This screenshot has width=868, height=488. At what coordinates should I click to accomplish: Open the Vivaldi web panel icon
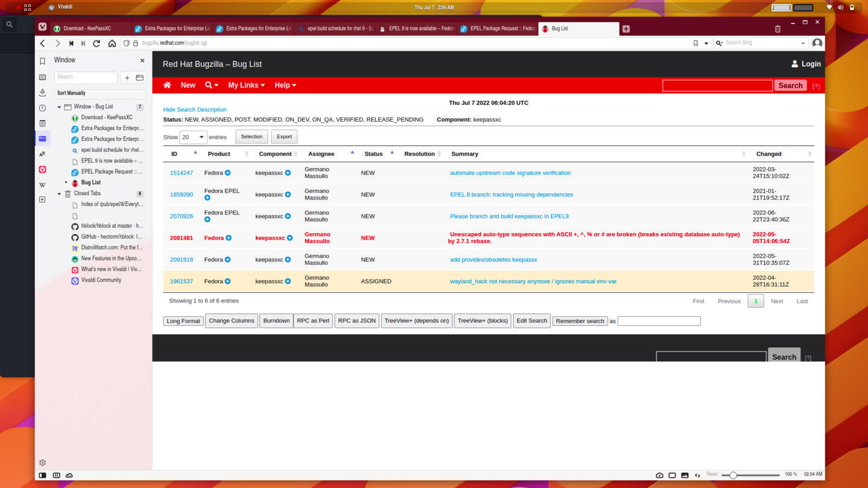coord(42,169)
